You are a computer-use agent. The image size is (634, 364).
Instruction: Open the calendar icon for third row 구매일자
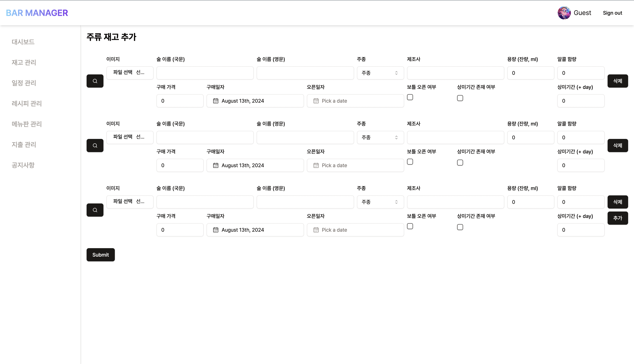(216, 229)
